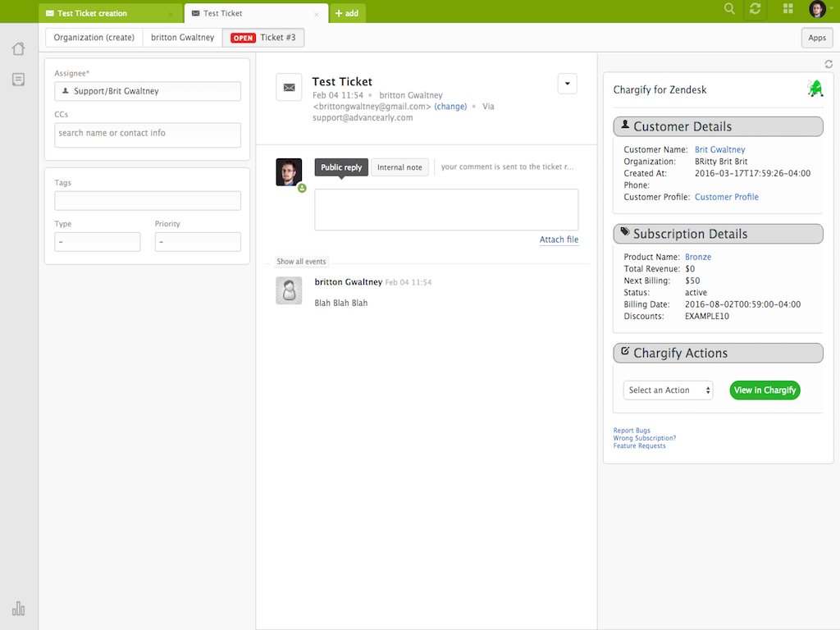Viewport: 840px width, 630px height.
Task: Click the support@advancearly.com address text
Action: point(363,117)
